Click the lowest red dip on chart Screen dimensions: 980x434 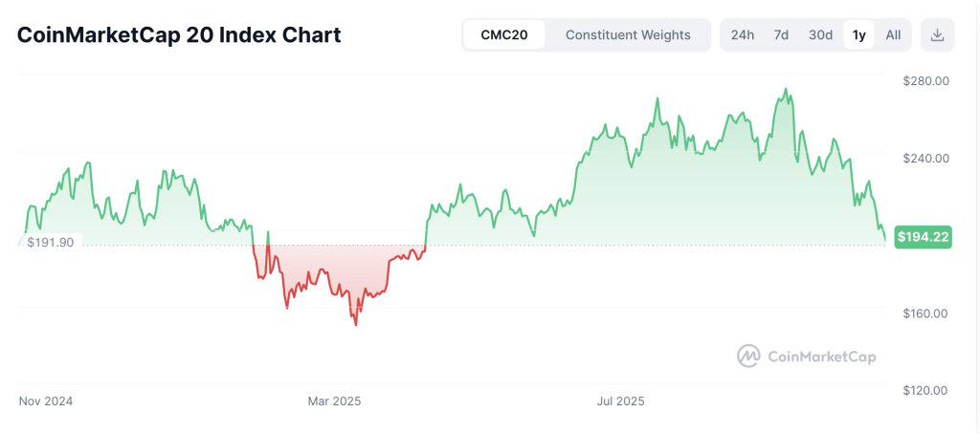pos(356,324)
